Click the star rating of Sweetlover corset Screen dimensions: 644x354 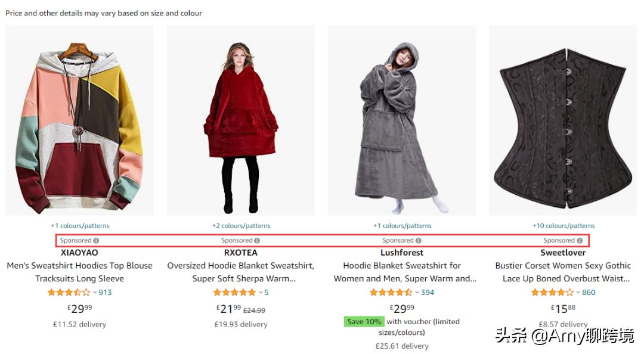coord(552,293)
